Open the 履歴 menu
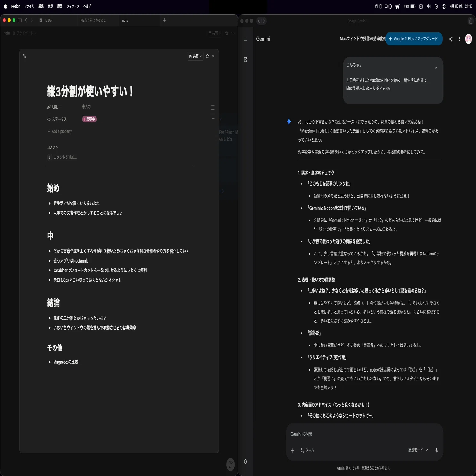476x476 pixels. (x=60, y=6)
